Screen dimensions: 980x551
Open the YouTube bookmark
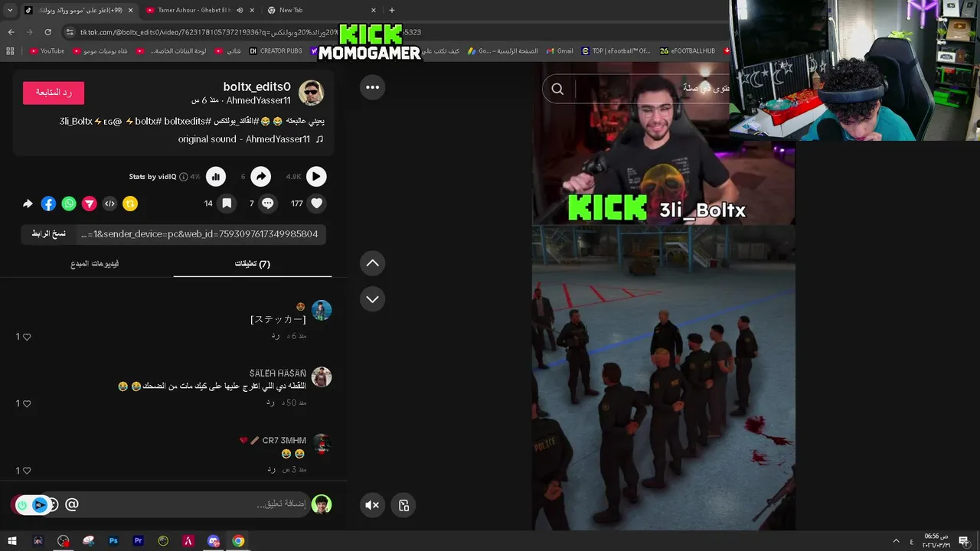(47, 51)
